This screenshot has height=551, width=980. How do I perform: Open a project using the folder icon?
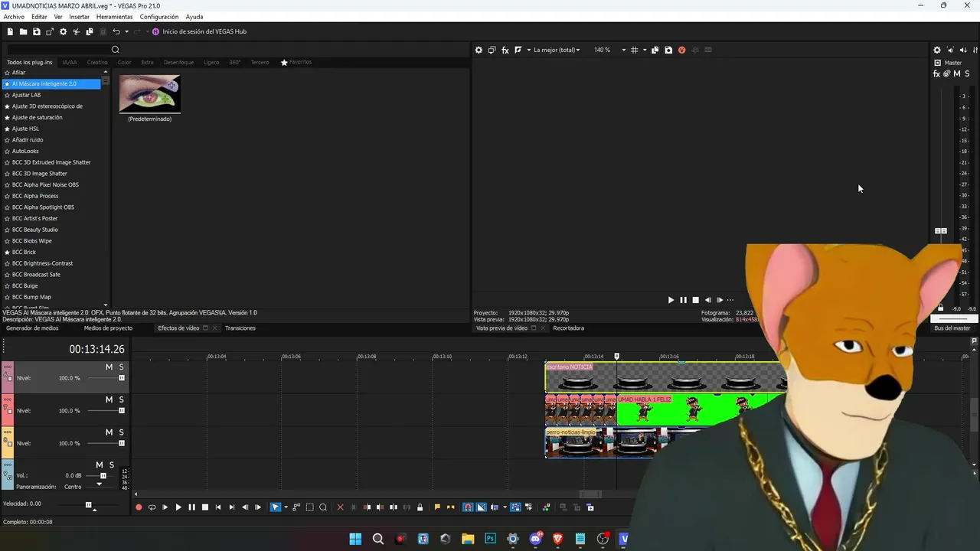(x=23, y=31)
